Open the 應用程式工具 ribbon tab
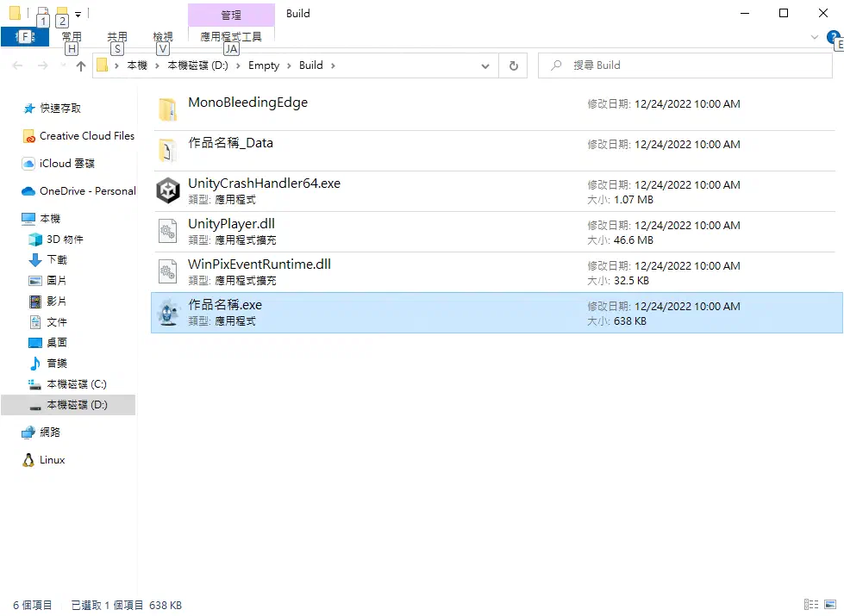The image size is (844, 616). tap(231, 36)
